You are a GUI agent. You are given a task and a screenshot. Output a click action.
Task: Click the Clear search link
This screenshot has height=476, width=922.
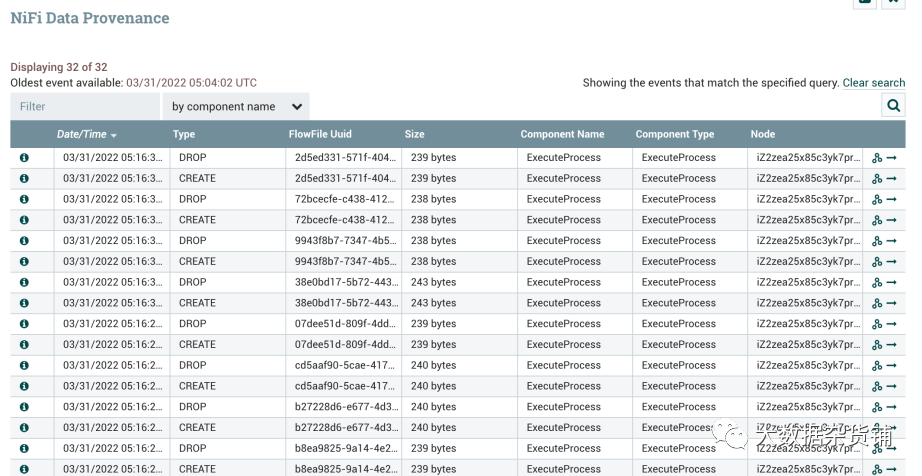873,83
